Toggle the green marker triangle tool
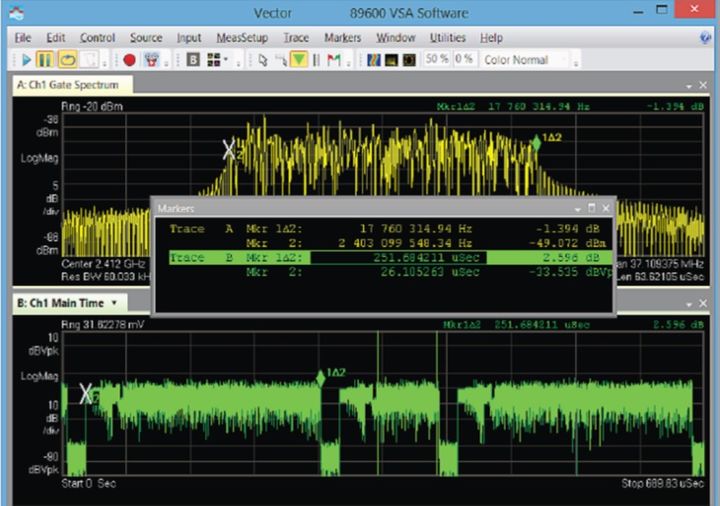Screen dimensions: 720x506 tap(298, 60)
